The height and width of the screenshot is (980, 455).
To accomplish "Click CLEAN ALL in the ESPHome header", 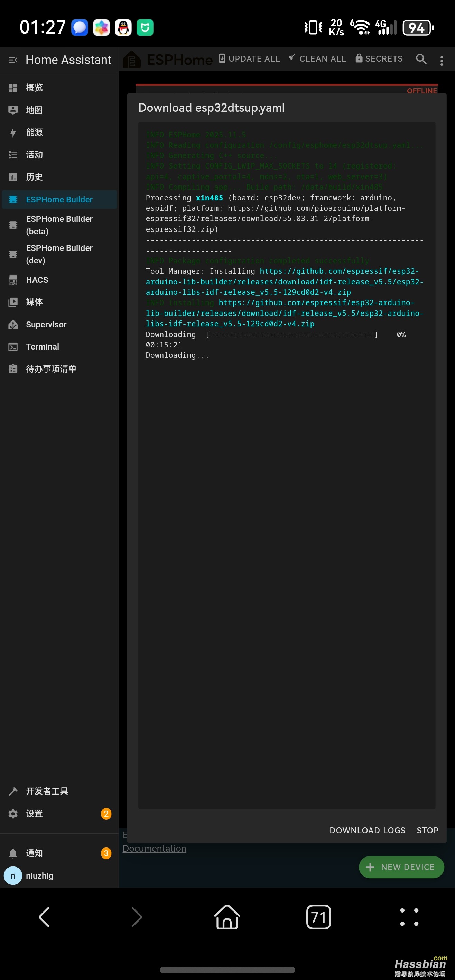I will [317, 58].
